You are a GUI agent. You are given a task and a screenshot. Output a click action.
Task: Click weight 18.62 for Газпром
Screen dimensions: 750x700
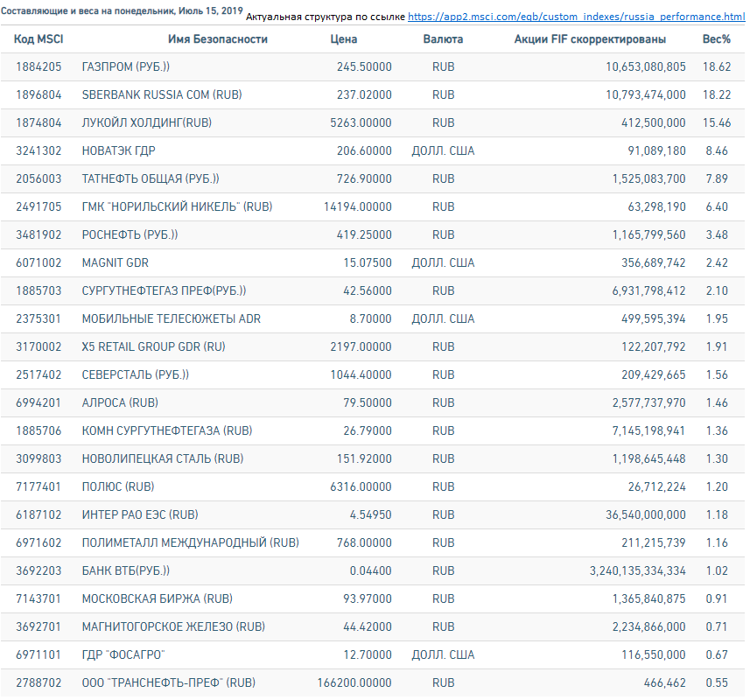(717, 67)
